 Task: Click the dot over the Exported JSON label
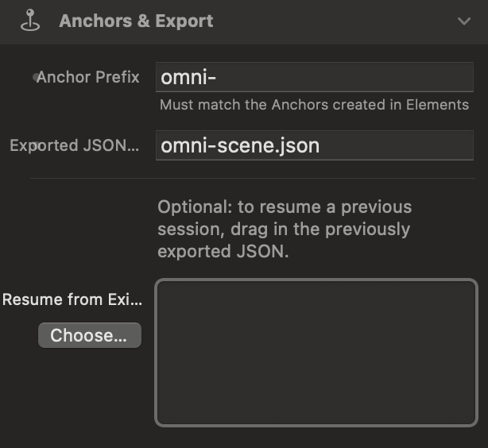[37, 145]
